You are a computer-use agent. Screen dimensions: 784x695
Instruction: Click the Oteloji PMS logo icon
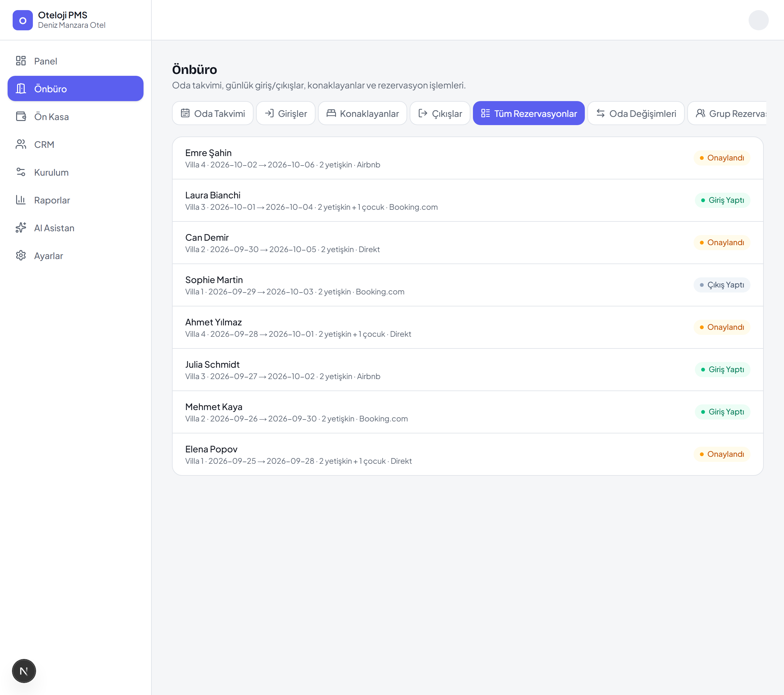click(23, 20)
